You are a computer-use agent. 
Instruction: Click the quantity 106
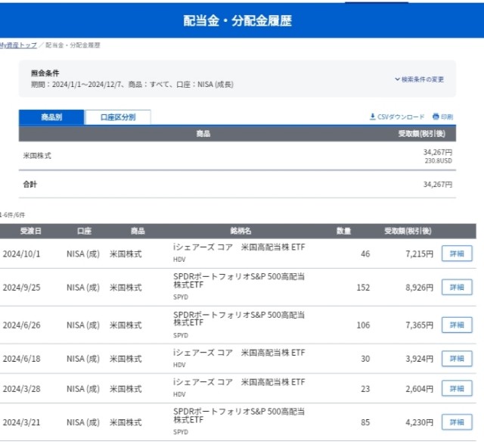tap(363, 325)
